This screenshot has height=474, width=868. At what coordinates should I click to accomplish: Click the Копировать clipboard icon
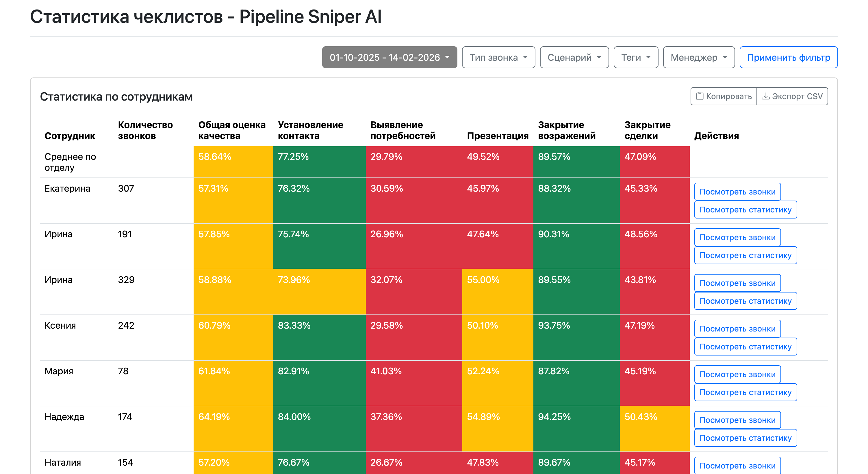pyautogui.click(x=700, y=97)
